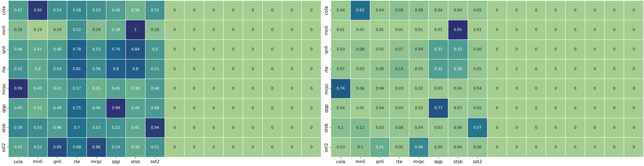Select the mnli y-axis label of left heatmap
The width and height of the screenshot is (644, 166).
(4, 30)
